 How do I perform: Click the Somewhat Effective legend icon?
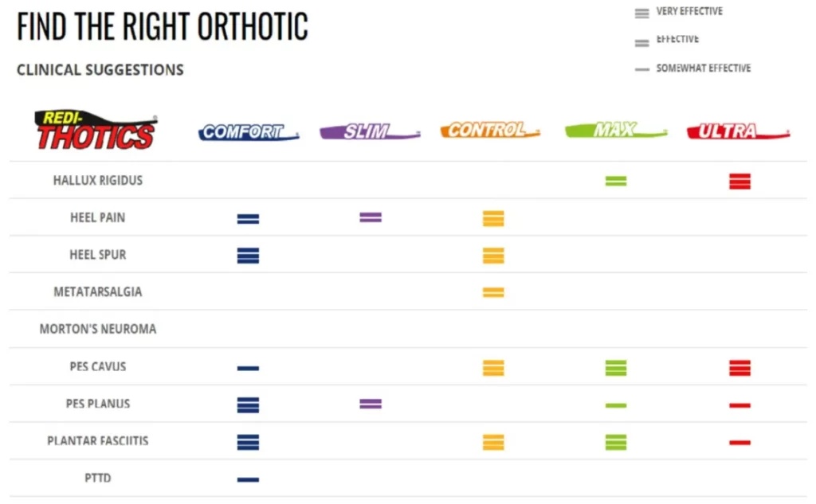click(641, 70)
